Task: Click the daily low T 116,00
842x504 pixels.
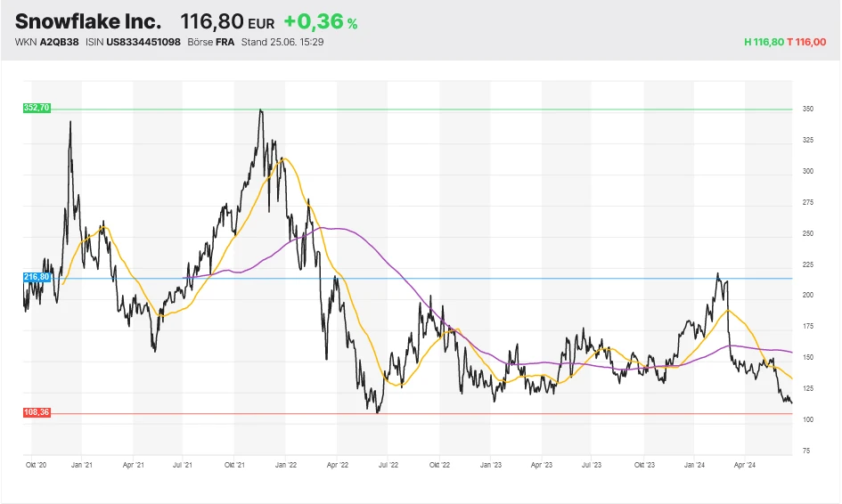Action: tap(807, 42)
